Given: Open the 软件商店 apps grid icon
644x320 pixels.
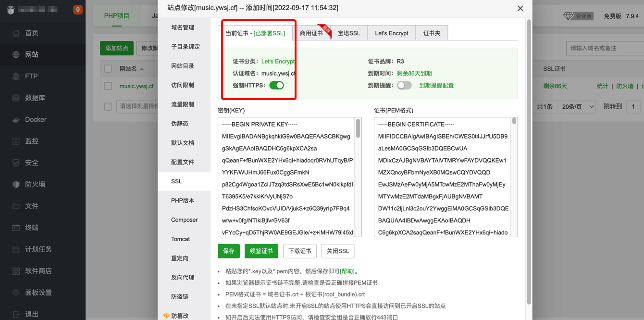Looking at the screenshot, I should 16,271.
